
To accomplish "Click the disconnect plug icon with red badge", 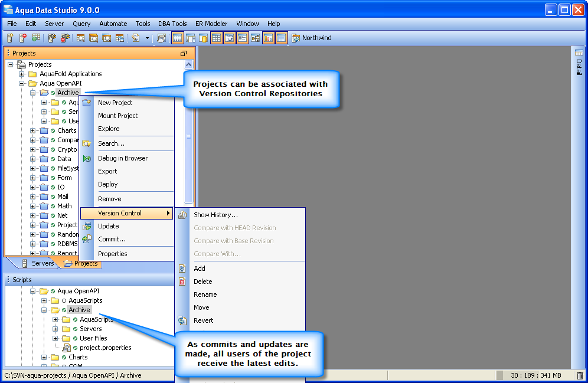I will pos(66,38).
